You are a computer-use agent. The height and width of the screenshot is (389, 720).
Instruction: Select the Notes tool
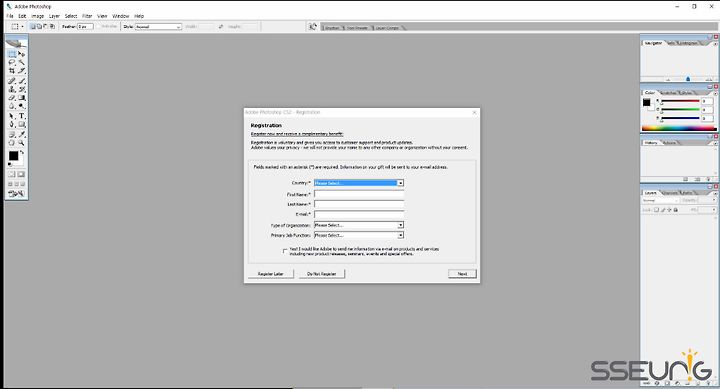[12, 135]
